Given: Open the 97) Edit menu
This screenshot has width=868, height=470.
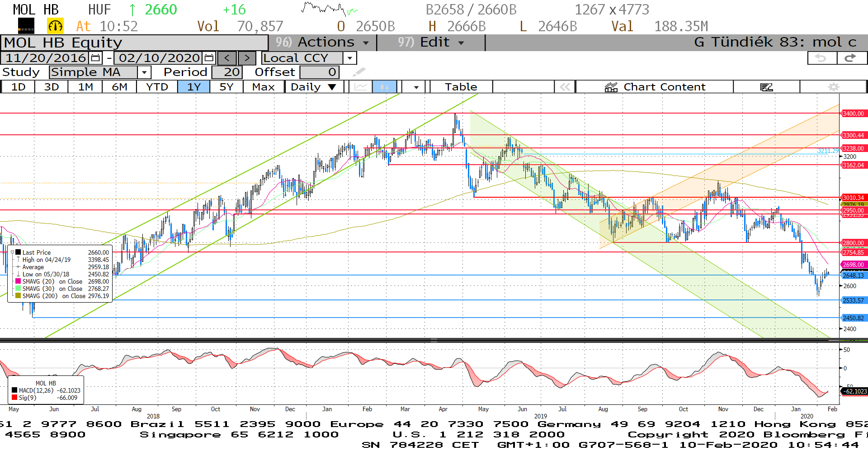Looking at the screenshot, I should [430, 43].
